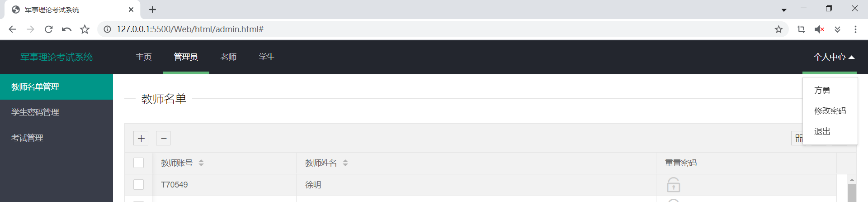Click the crop/screenshot extension icon
This screenshot has width=868, height=202.
coord(801,29)
